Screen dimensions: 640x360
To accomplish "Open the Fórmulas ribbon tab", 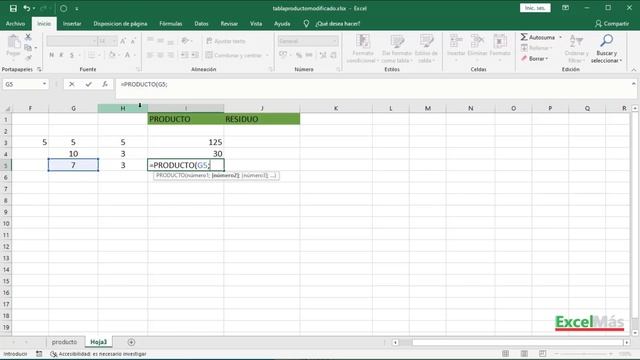I will point(171,24).
